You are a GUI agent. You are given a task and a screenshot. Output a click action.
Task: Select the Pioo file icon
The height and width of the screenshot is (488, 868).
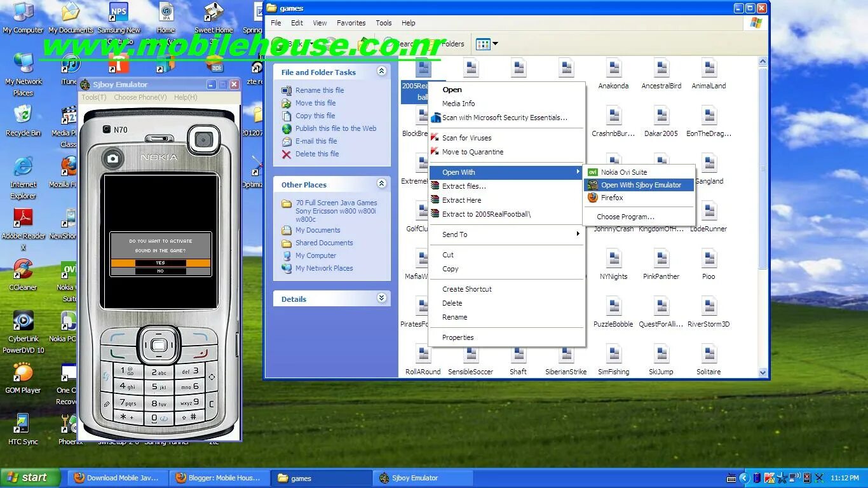709,259
